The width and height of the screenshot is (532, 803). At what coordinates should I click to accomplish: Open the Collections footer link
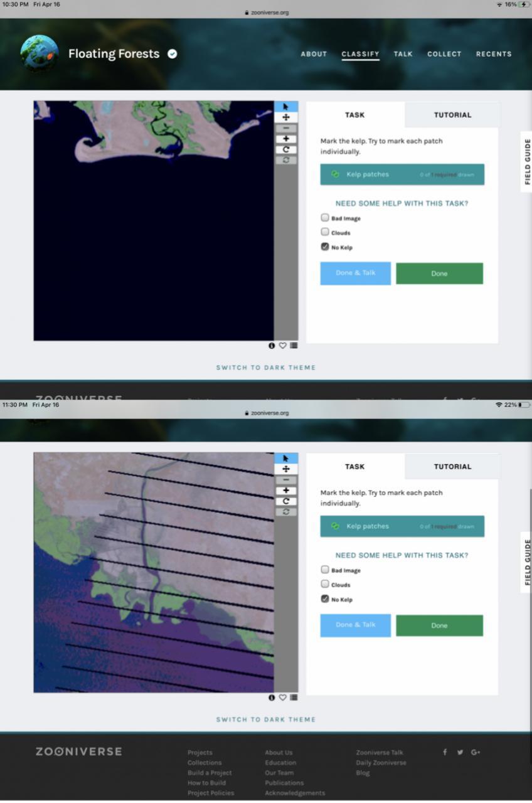click(x=205, y=763)
